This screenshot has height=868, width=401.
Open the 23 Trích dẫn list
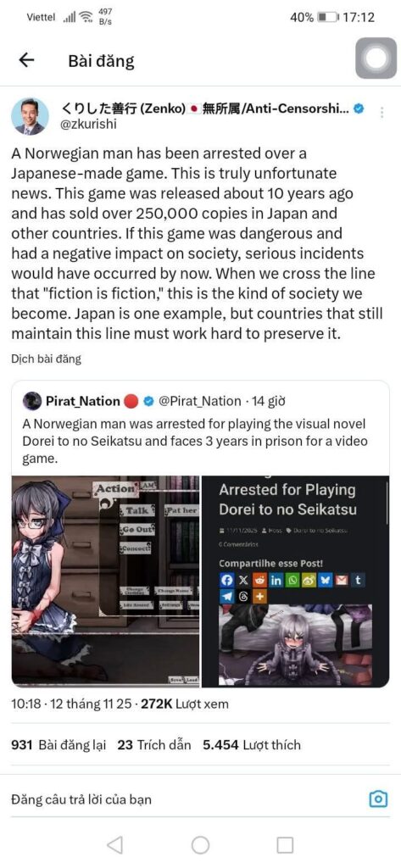[x=154, y=745]
